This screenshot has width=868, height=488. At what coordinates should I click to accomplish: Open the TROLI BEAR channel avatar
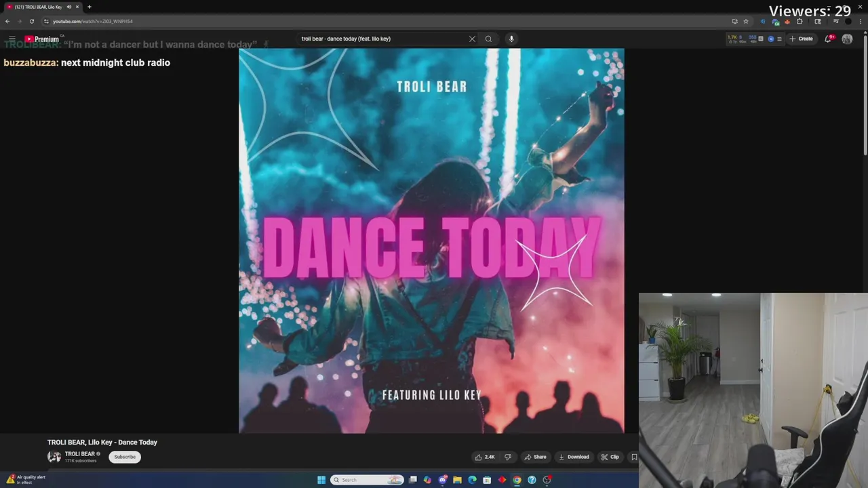coord(54,457)
